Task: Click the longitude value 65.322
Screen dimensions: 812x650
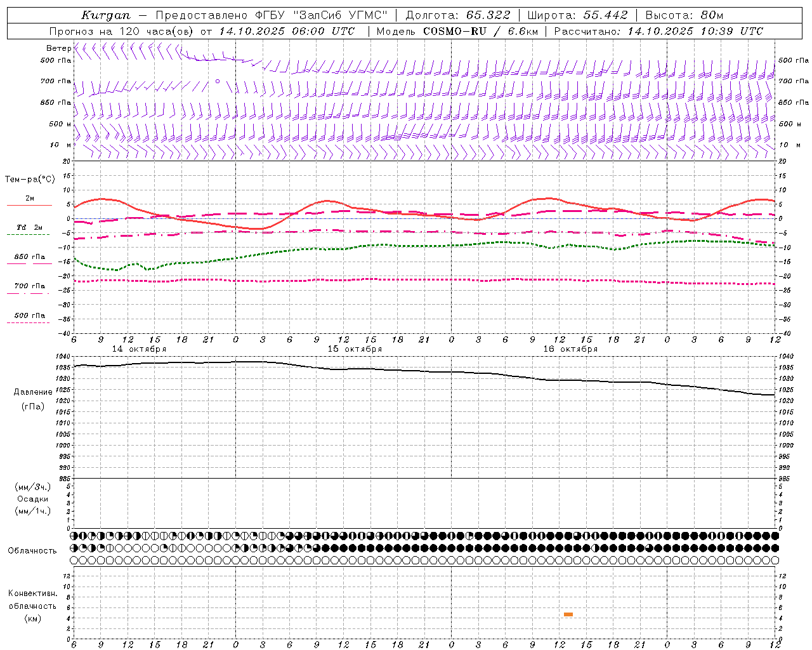Action: click(x=488, y=15)
